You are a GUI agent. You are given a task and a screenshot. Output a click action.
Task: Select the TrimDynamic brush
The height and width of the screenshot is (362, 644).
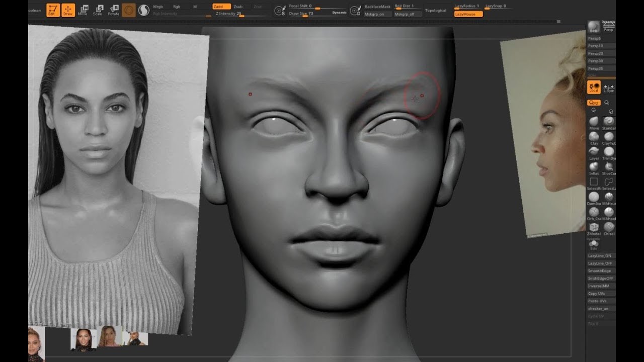(x=609, y=153)
